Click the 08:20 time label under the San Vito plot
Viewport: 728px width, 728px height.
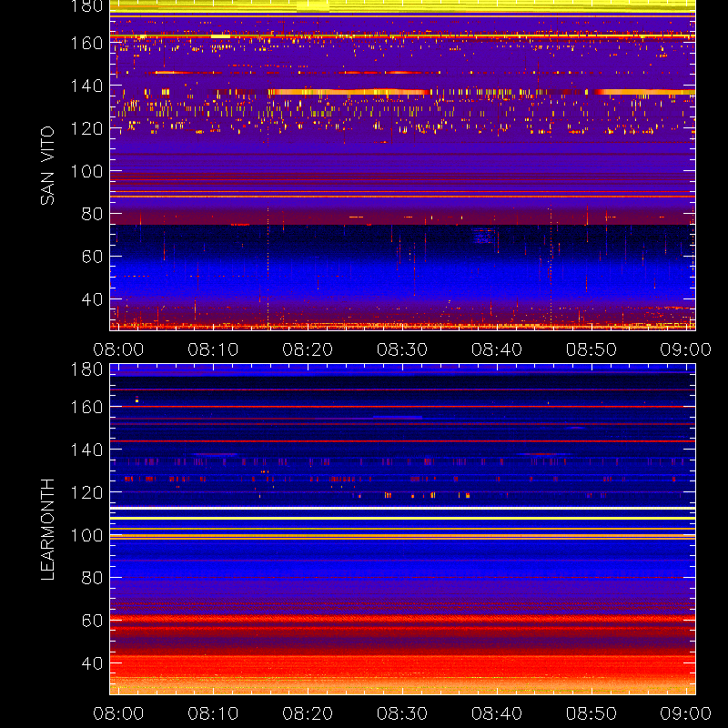tap(308, 349)
